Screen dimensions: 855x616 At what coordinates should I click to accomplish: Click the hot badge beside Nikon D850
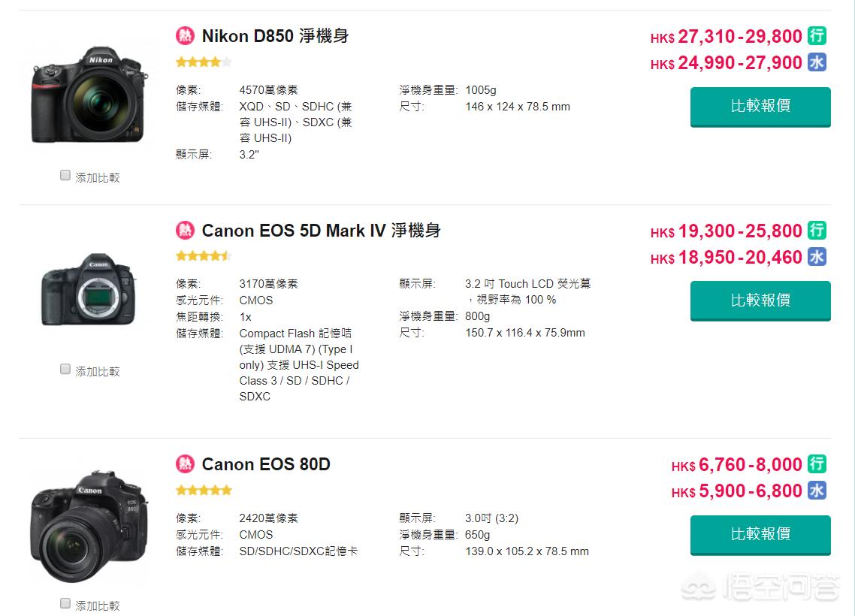(185, 36)
